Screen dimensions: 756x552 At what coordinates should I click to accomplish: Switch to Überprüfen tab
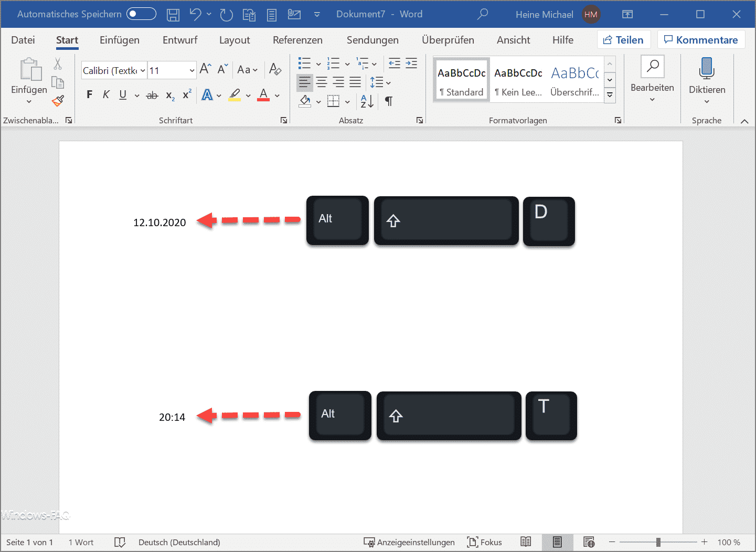point(448,40)
